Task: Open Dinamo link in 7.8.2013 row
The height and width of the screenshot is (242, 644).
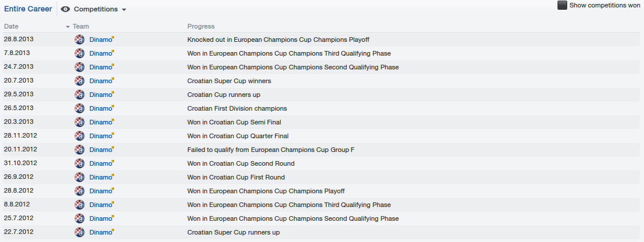Action: click(100, 53)
